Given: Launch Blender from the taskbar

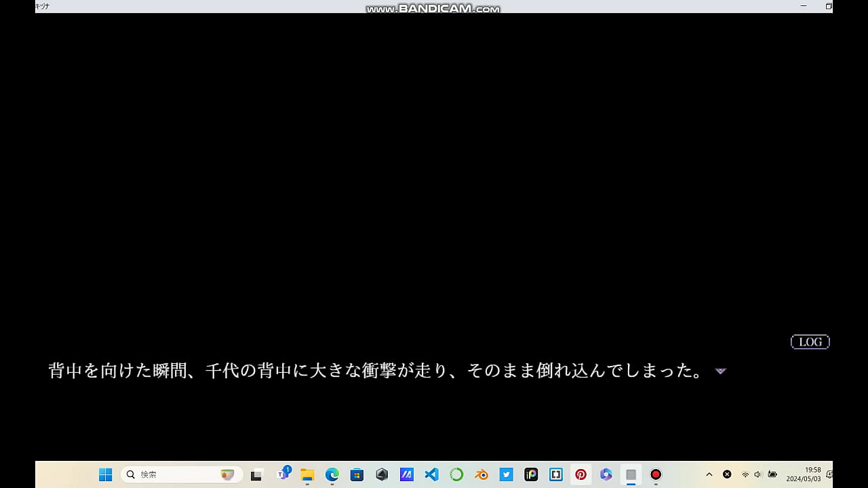Looking at the screenshot, I should pyautogui.click(x=481, y=474).
